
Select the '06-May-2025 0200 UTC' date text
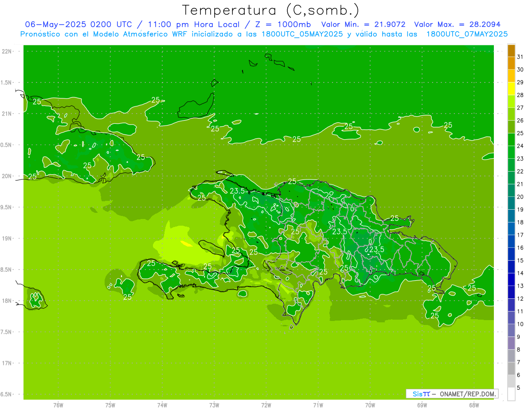point(78,24)
